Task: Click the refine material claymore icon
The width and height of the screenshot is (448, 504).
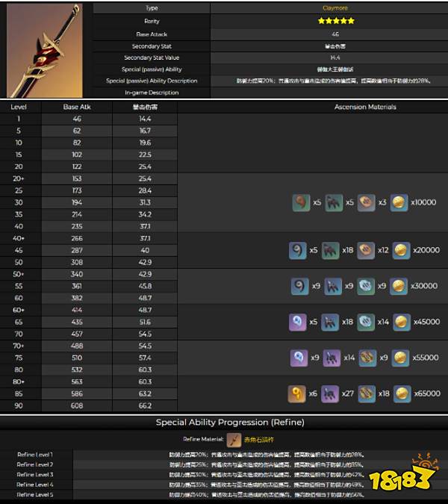Action: [x=234, y=440]
